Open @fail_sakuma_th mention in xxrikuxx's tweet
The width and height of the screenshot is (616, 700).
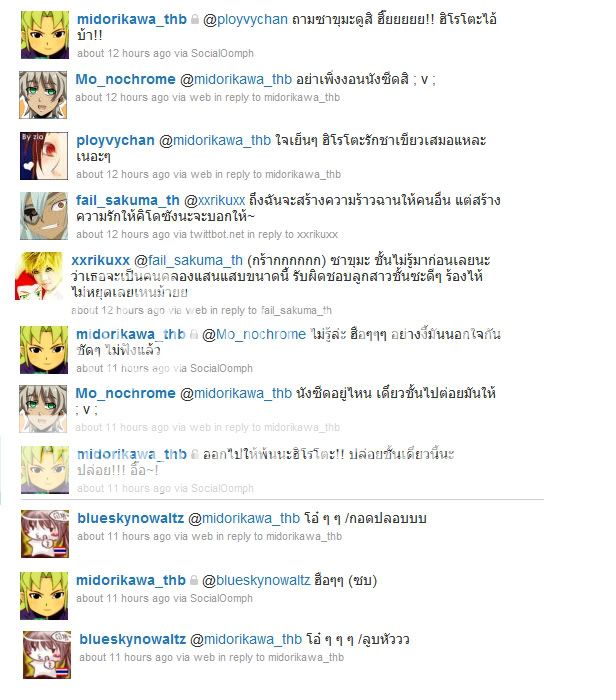[x=188, y=260]
